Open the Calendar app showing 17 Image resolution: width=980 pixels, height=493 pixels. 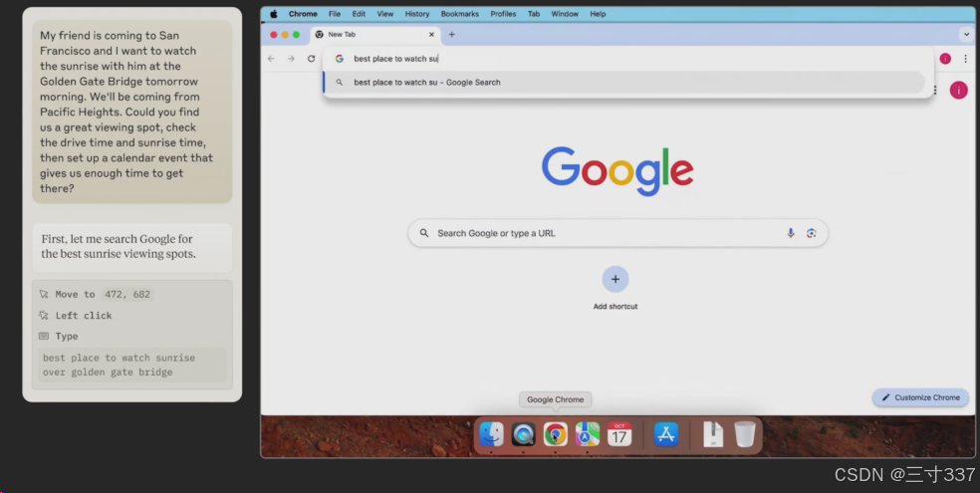[618, 434]
